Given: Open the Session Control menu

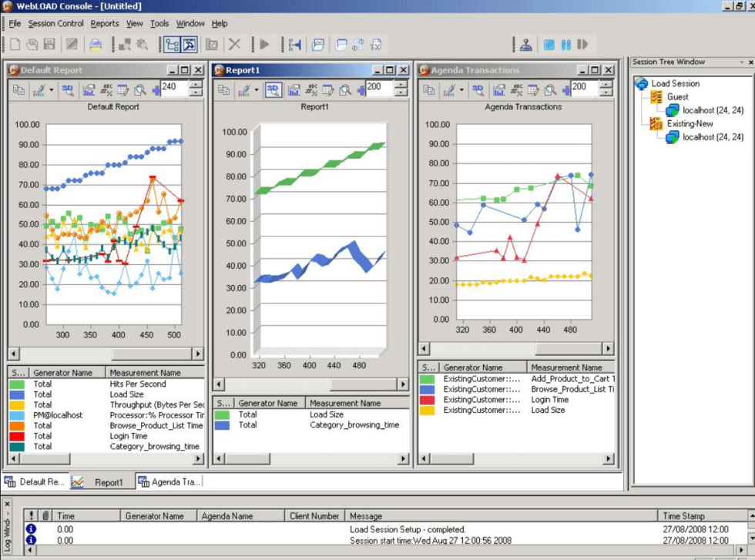Looking at the screenshot, I should tap(55, 24).
